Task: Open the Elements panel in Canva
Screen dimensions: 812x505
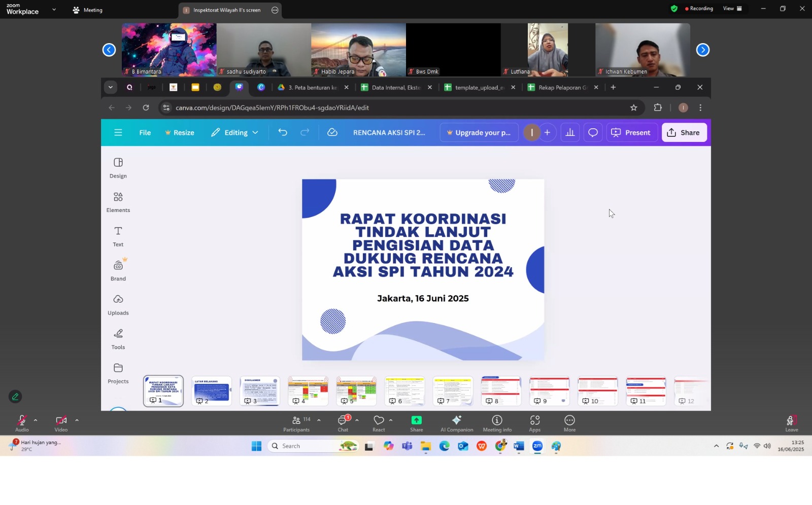Action: (x=118, y=200)
